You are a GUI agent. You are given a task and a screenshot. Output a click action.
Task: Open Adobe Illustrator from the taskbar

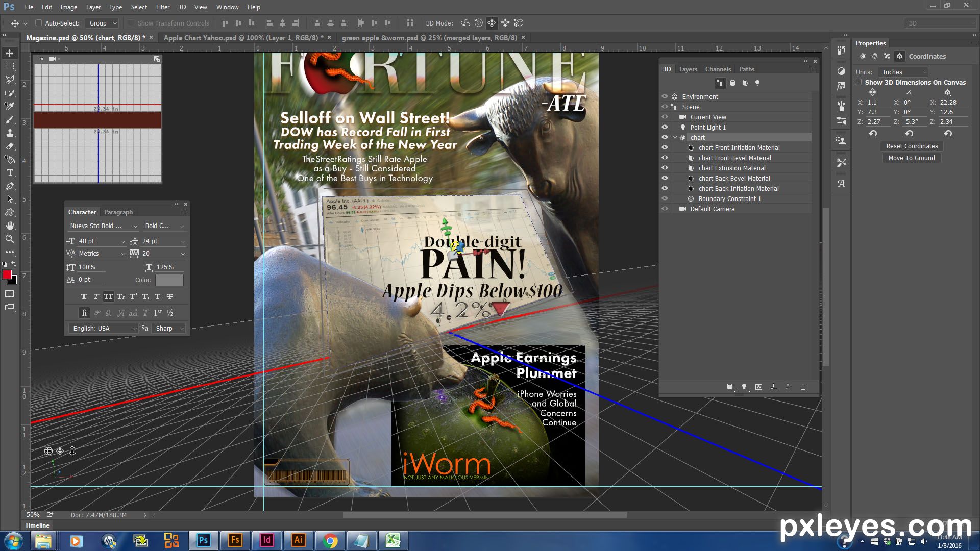pyautogui.click(x=298, y=540)
